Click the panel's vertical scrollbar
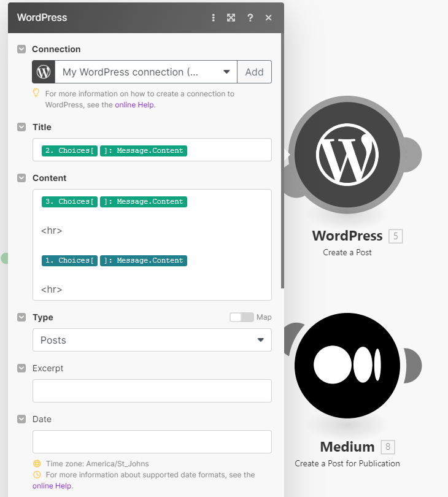 click(x=282, y=161)
